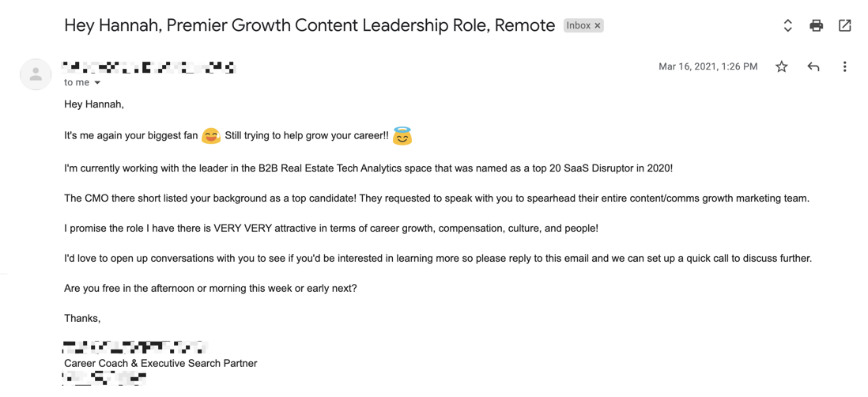Image resolution: width=868 pixels, height=397 pixels.
Task: Click the blurred sender name in header
Action: tap(149, 67)
